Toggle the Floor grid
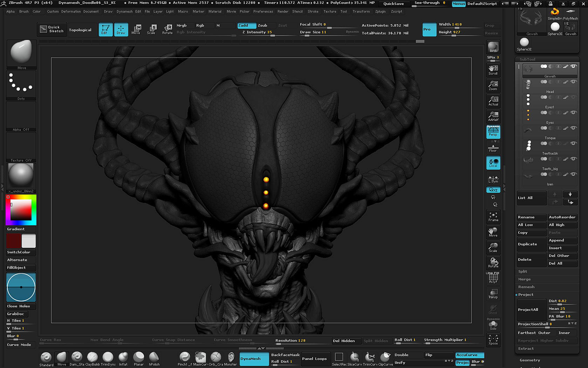This screenshot has height=368, width=588. click(493, 148)
